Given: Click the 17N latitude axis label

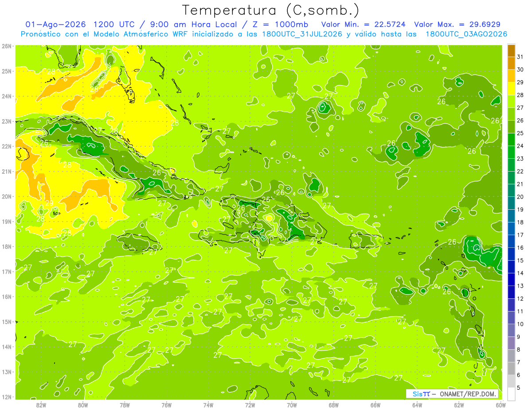Looking at the screenshot, I should (7, 271).
